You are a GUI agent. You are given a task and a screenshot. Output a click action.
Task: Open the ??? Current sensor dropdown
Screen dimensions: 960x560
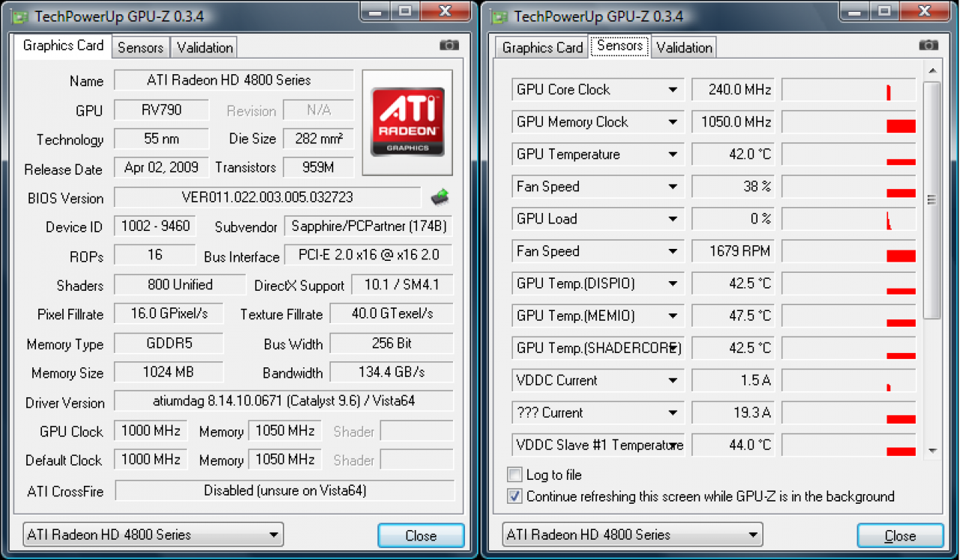click(x=673, y=412)
